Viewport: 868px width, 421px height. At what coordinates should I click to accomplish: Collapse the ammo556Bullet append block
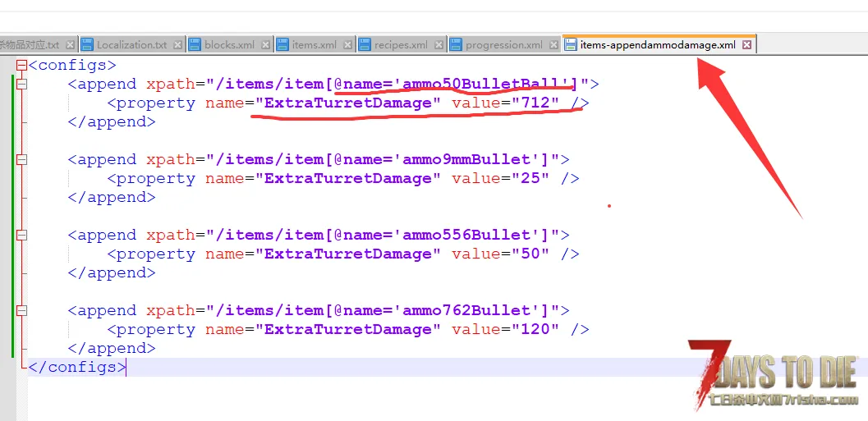tap(22, 236)
